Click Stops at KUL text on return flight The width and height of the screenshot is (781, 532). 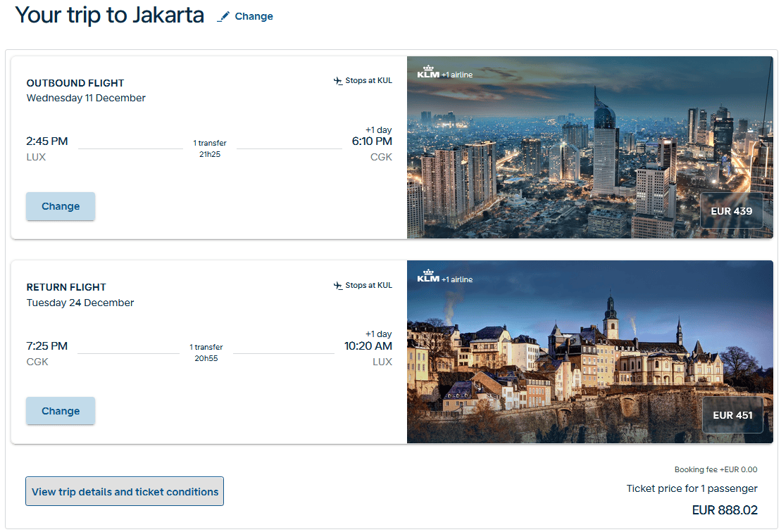tap(368, 286)
